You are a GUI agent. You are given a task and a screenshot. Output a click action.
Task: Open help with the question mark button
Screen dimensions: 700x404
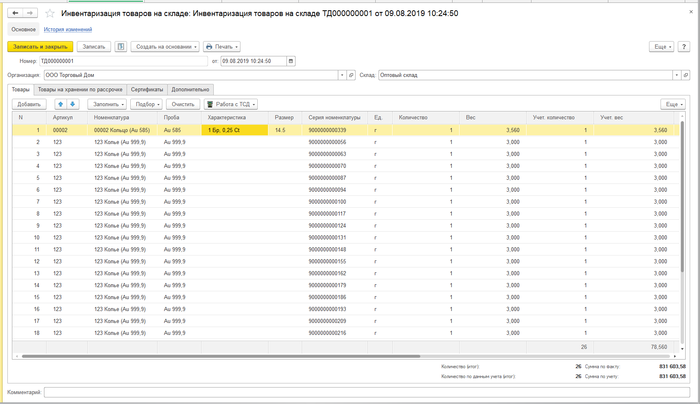pos(685,47)
